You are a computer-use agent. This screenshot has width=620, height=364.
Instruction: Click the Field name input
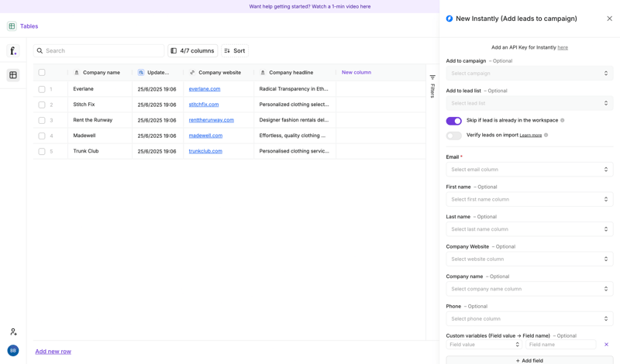coord(560,345)
